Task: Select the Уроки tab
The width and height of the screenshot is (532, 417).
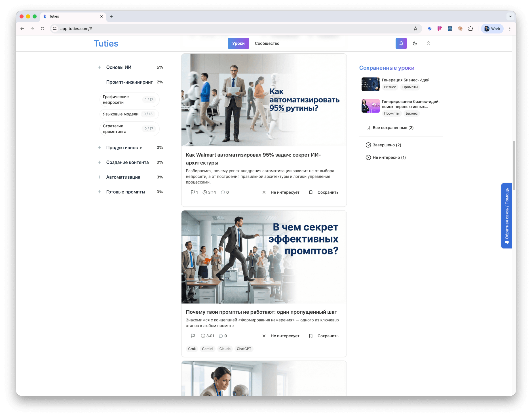Action: 238,43
